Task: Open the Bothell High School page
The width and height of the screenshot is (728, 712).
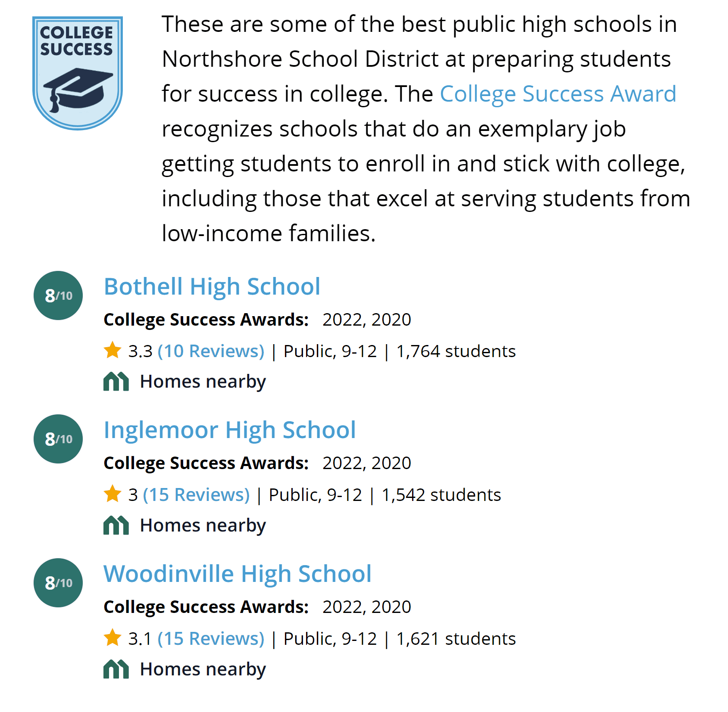Action: [x=212, y=286]
